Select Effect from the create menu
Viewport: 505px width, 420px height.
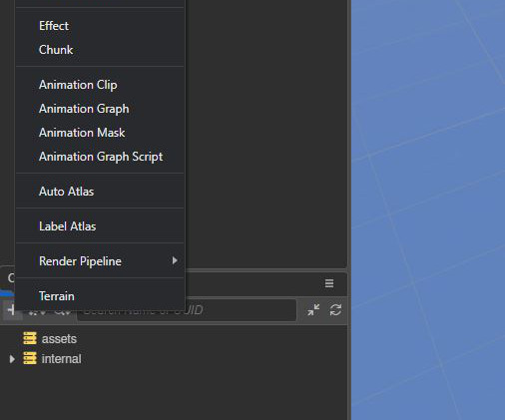100,26
